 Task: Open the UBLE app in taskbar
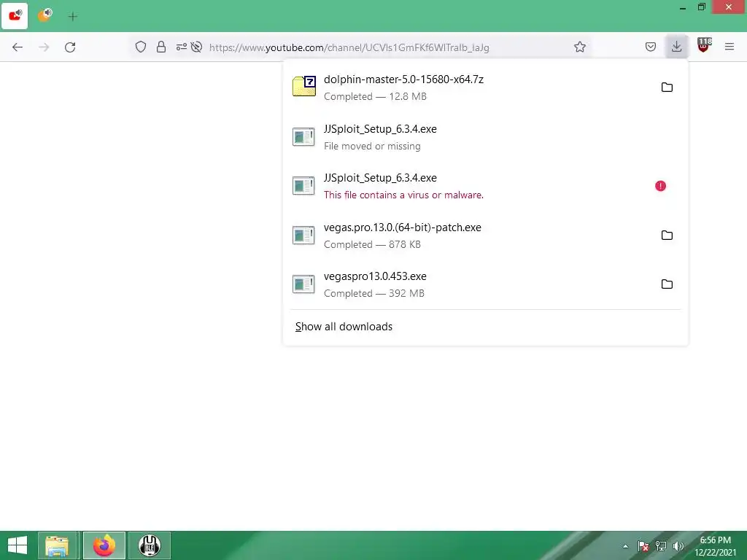pyautogui.click(x=149, y=545)
